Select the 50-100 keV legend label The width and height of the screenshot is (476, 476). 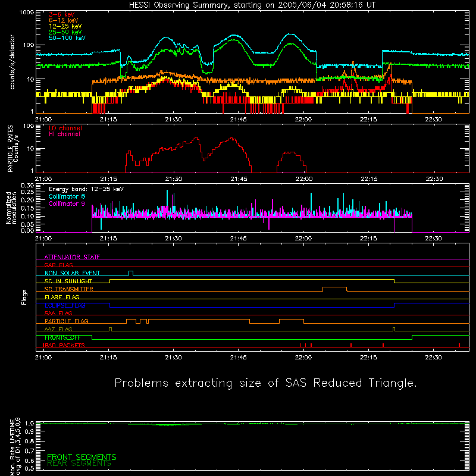coord(67,38)
